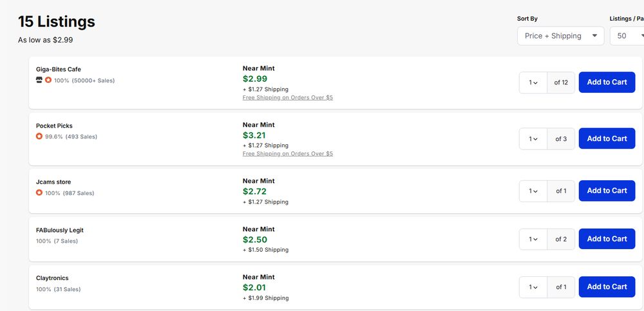Visit the FABulously Legit seller name
The height and width of the screenshot is (311, 644).
(60, 230)
